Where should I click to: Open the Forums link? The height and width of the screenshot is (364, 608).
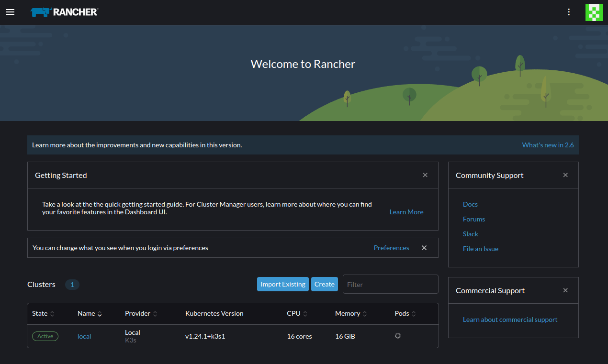click(x=474, y=219)
